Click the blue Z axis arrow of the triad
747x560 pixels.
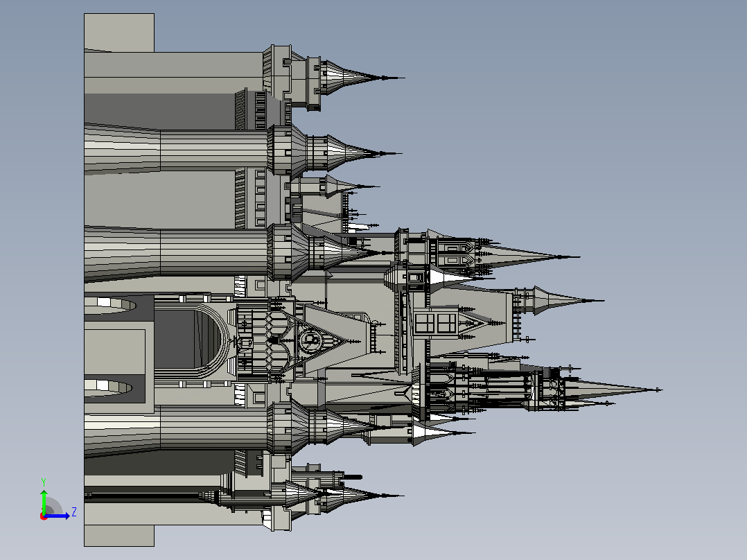(x=57, y=516)
